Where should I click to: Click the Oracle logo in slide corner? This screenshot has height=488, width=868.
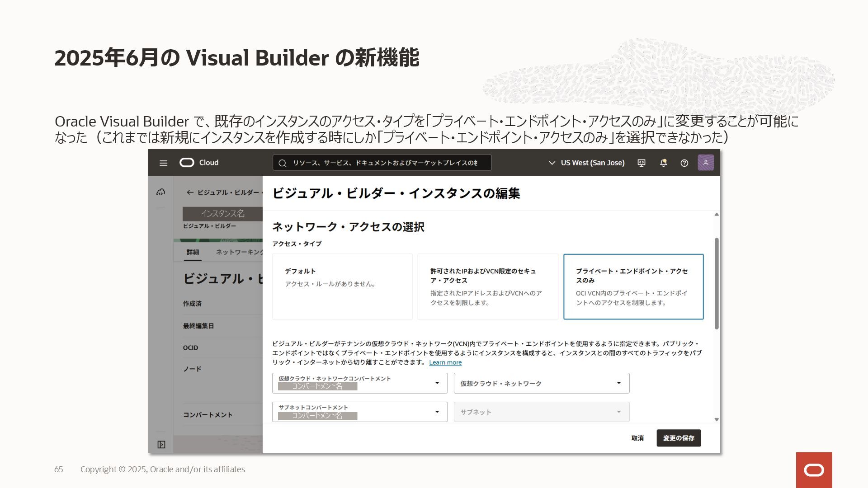814,470
